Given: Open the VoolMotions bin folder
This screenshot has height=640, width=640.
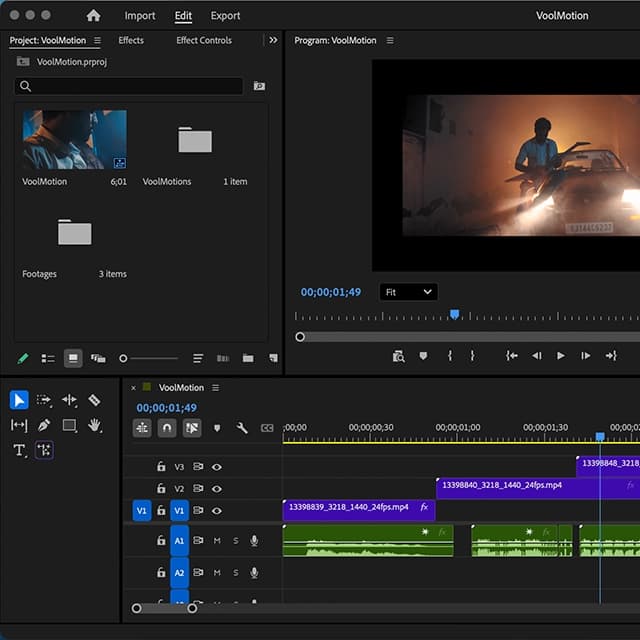Looking at the screenshot, I should pyautogui.click(x=195, y=140).
